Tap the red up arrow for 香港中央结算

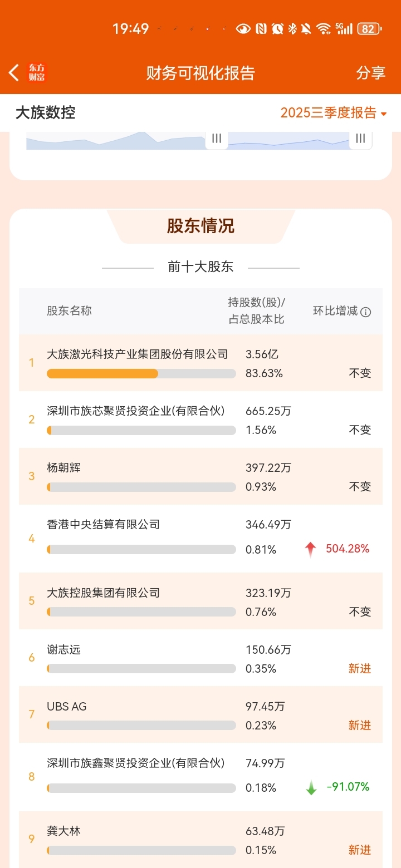coord(310,550)
